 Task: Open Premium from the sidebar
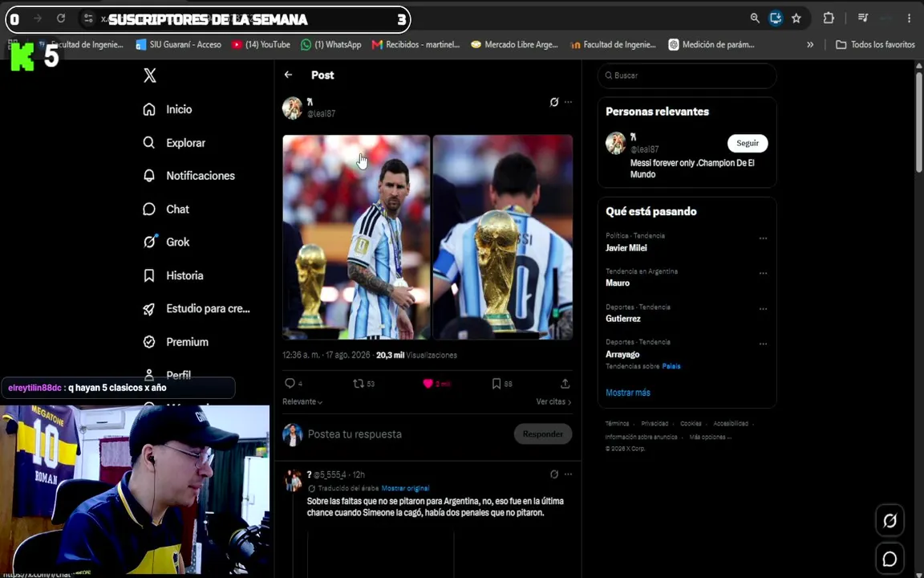tap(176, 342)
